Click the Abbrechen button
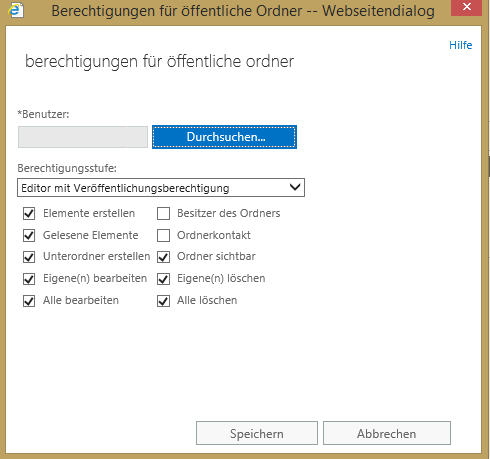 click(x=387, y=433)
